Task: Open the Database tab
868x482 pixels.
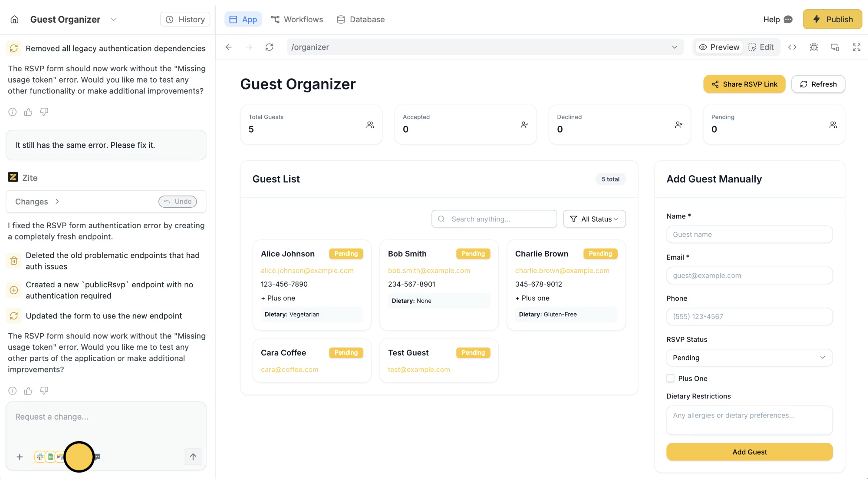Action: click(x=360, y=19)
